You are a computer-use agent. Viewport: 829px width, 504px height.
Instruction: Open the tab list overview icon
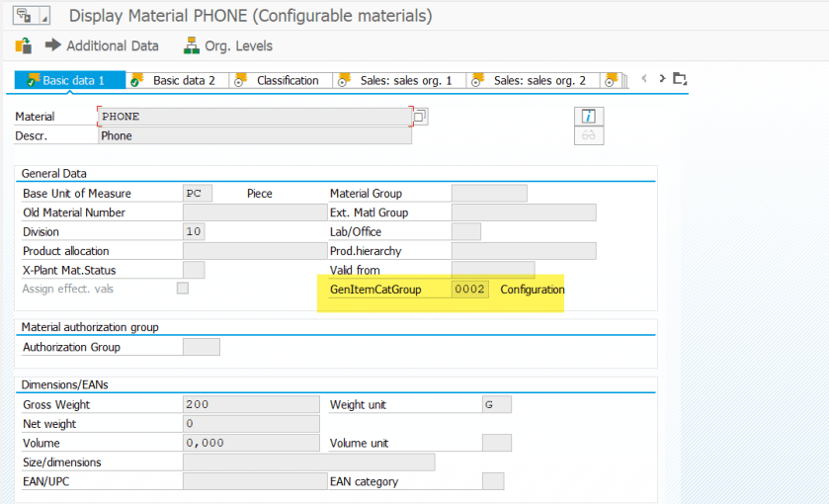coord(679,79)
